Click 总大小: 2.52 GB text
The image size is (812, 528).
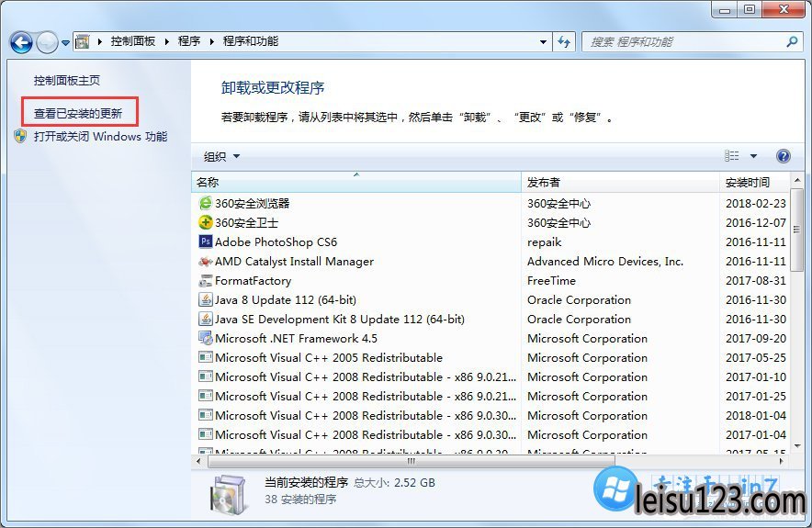(395, 483)
